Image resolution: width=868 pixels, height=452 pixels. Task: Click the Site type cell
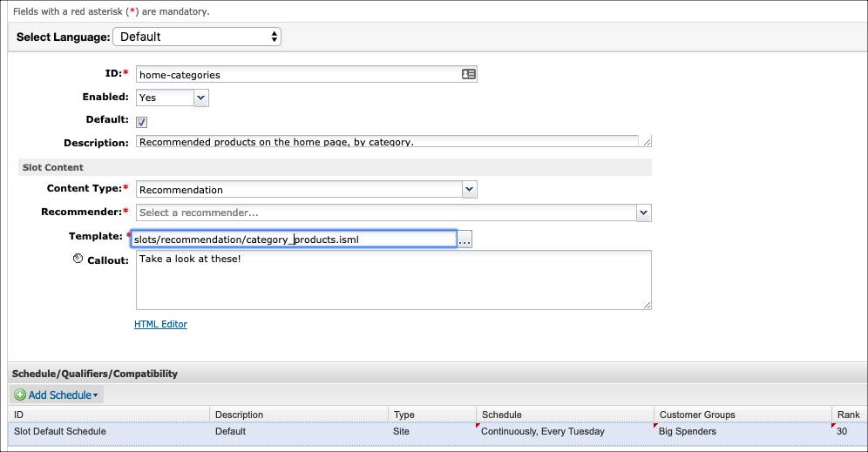click(432, 431)
